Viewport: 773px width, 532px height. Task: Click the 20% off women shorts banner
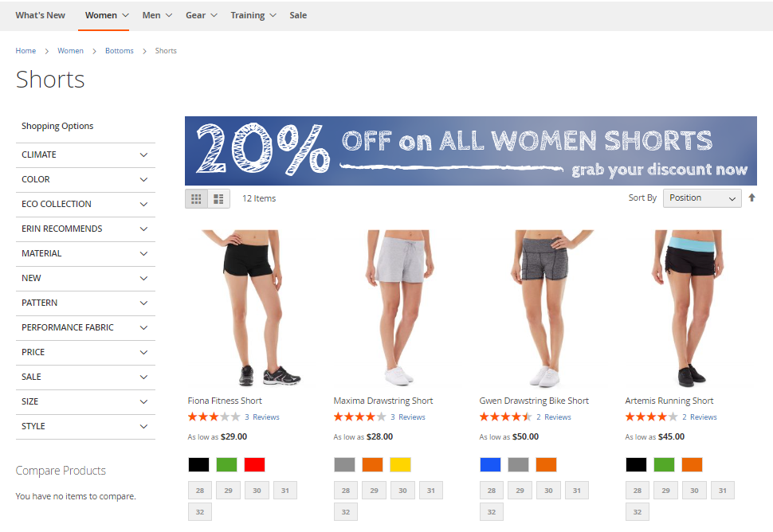(x=471, y=151)
